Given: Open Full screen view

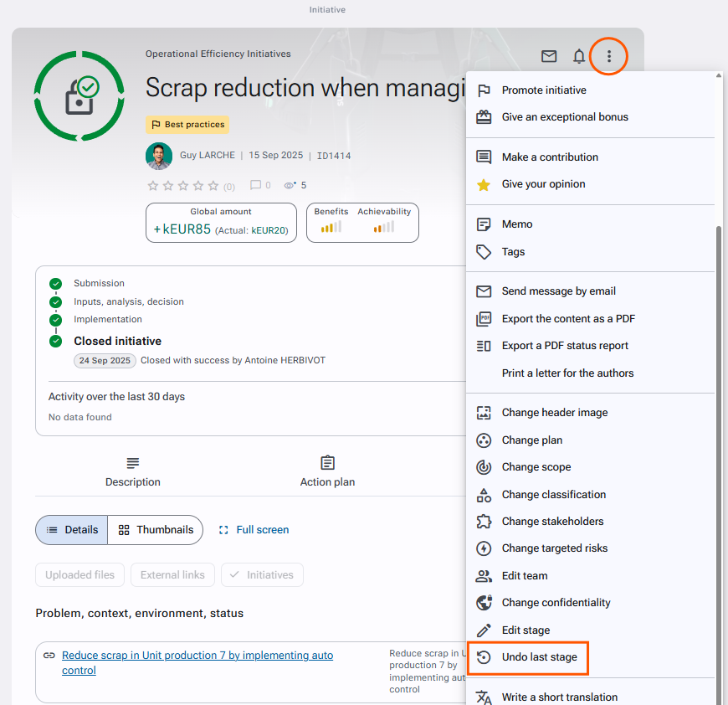Looking at the screenshot, I should (254, 530).
